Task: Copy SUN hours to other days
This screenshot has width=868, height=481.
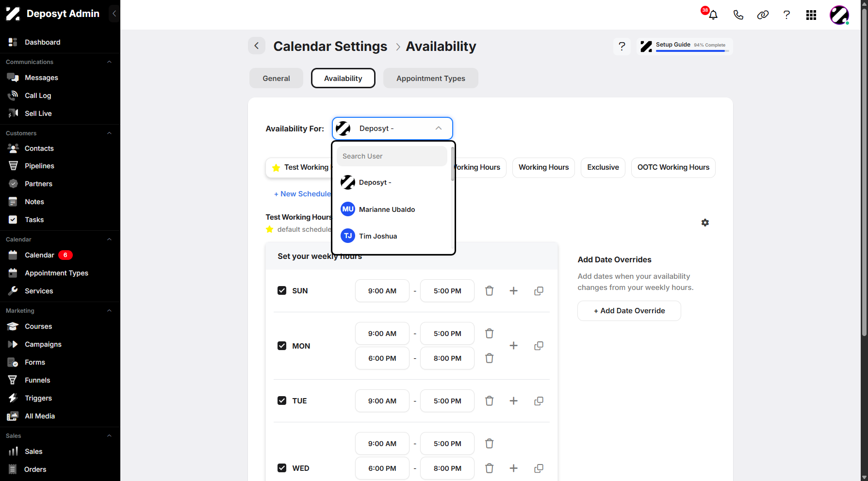Action: click(539, 291)
